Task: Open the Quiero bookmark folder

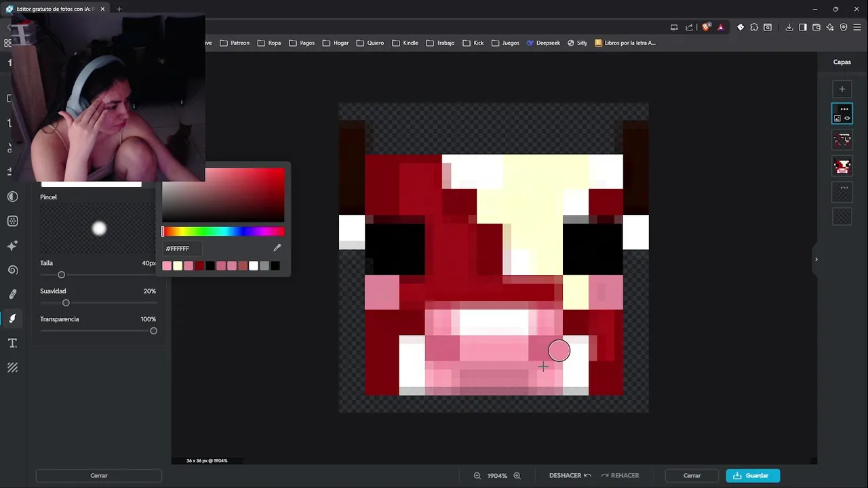Action: pyautogui.click(x=370, y=43)
